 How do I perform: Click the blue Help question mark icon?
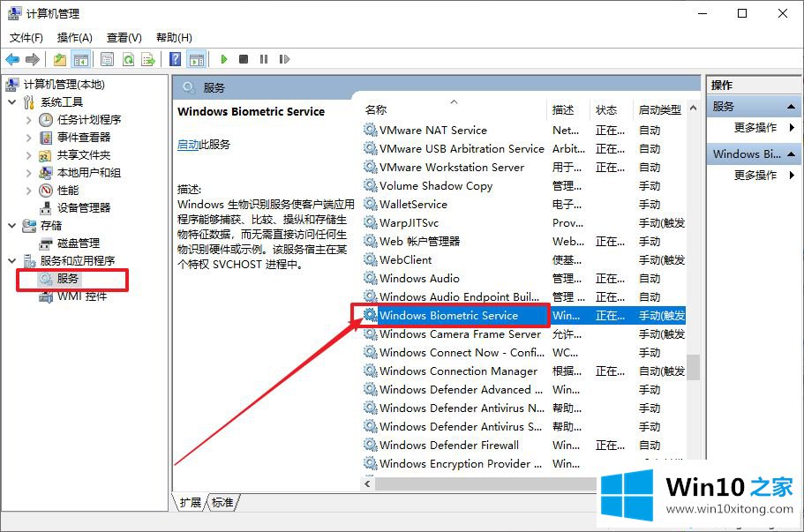coord(175,59)
